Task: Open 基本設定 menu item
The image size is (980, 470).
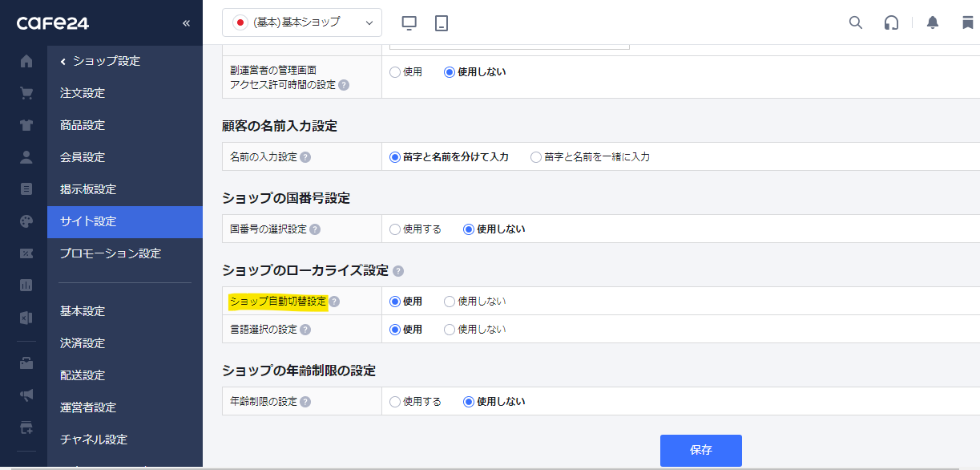Action: tap(125, 311)
